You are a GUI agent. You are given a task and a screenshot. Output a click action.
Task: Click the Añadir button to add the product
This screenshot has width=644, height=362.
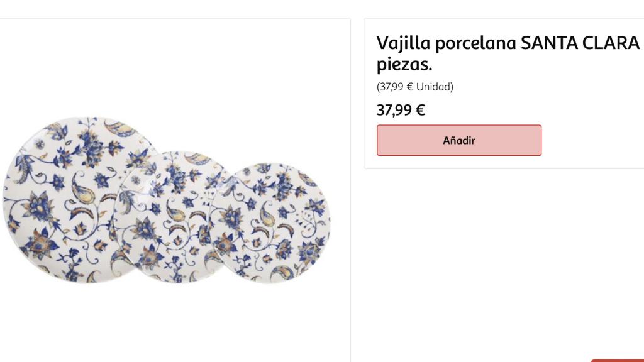(x=458, y=140)
